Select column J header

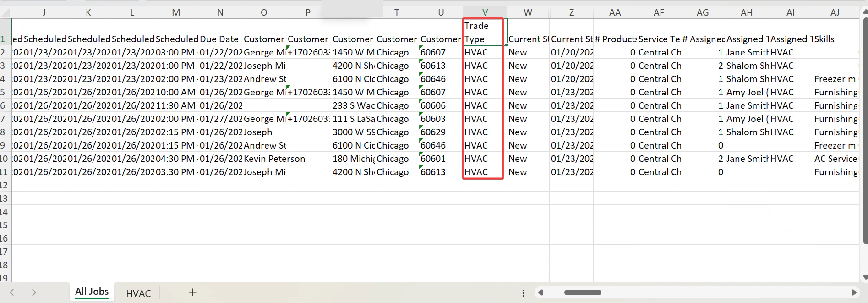44,12
